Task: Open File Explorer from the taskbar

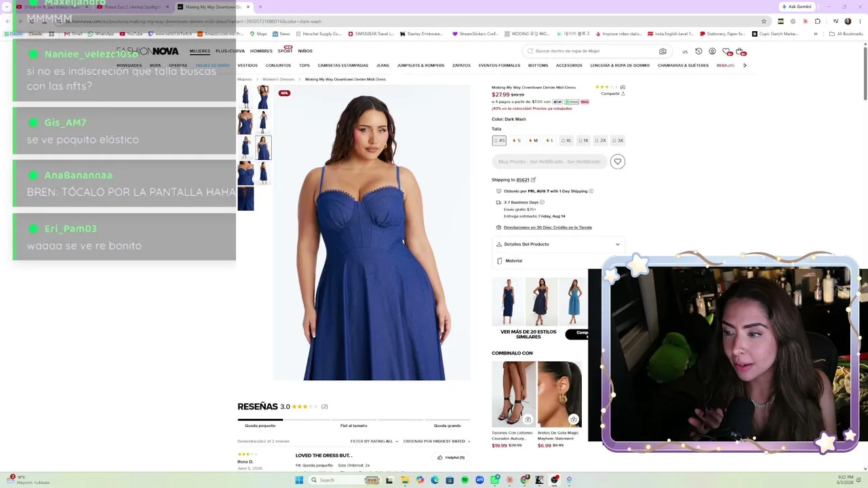Action: pyautogui.click(x=405, y=480)
